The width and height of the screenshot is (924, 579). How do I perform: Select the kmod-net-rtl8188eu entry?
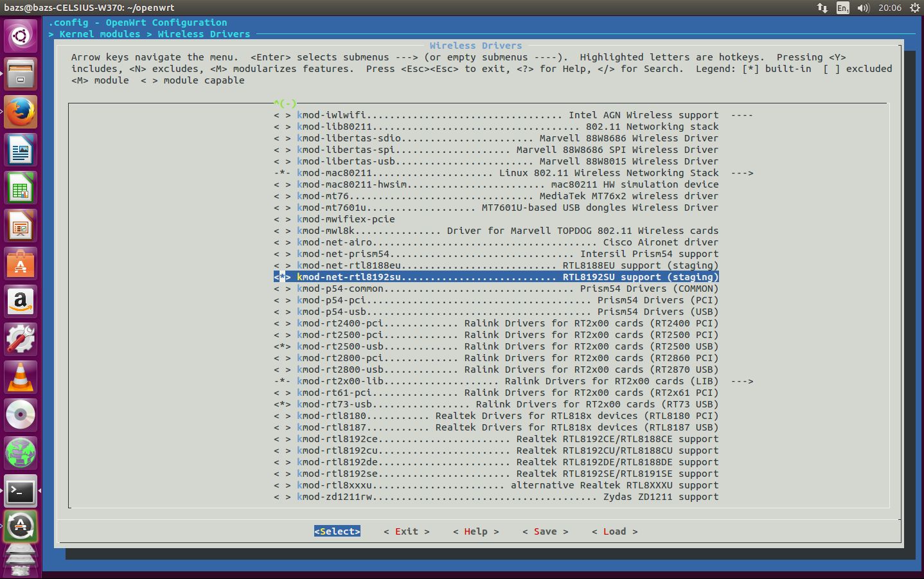point(496,265)
